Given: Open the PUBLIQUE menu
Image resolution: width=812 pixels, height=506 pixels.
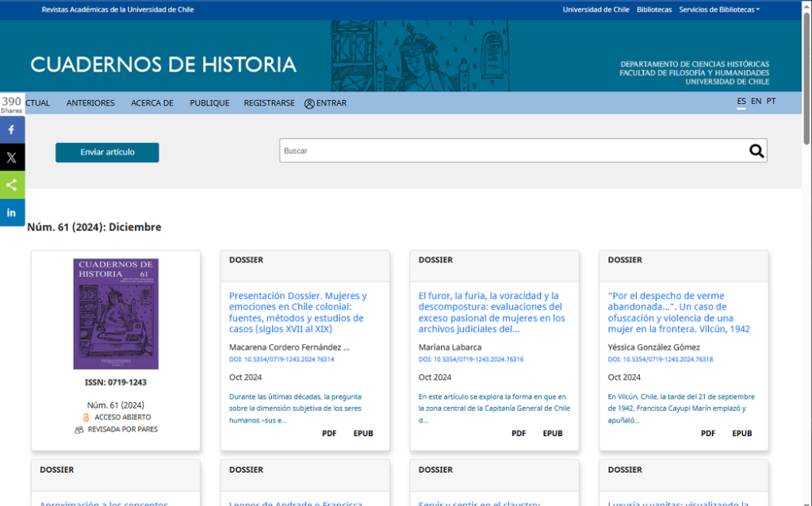Looking at the screenshot, I should pyautogui.click(x=209, y=103).
